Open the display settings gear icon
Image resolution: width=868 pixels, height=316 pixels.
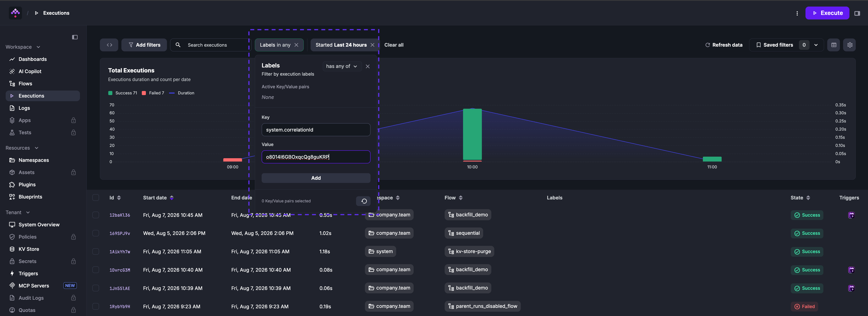[x=849, y=45]
